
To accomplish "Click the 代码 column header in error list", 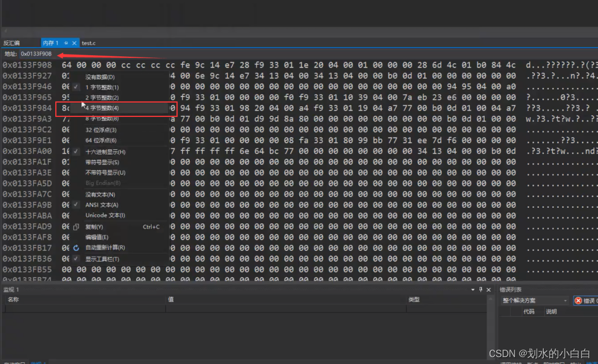I will (529, 312).
